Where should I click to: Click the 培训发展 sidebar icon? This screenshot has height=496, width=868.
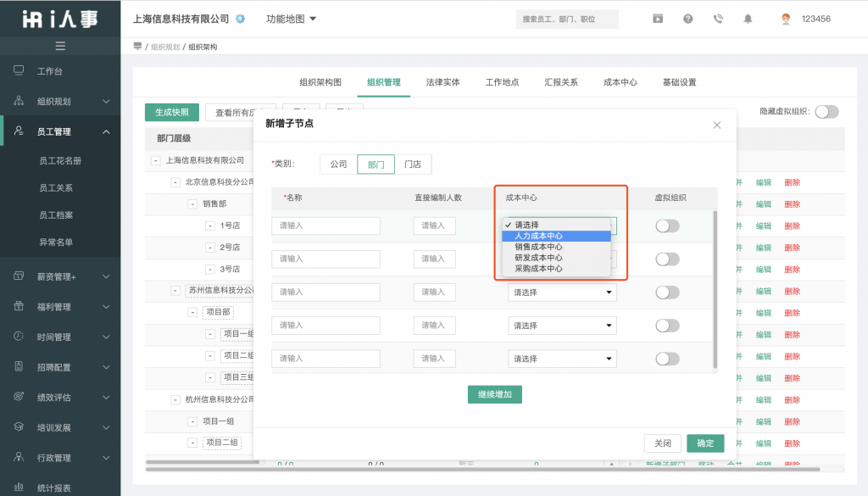pyautogui.click(x=19, y=426)
